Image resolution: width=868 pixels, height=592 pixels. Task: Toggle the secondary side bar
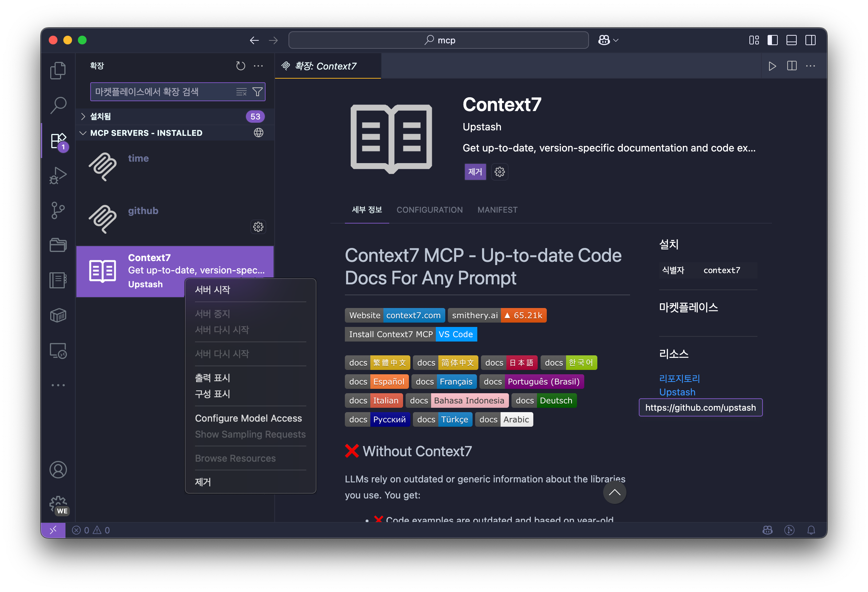click(x=811, y=40)
